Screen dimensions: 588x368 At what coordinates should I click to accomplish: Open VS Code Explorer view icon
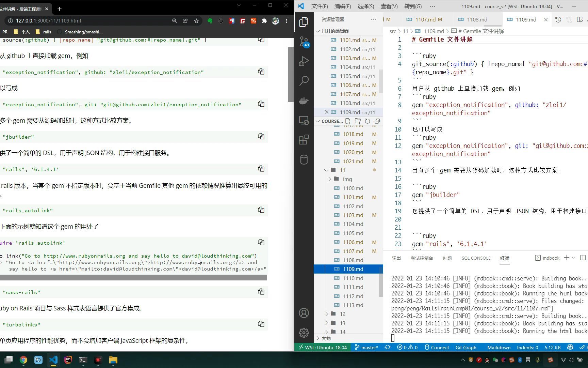[x=304, y=22]
